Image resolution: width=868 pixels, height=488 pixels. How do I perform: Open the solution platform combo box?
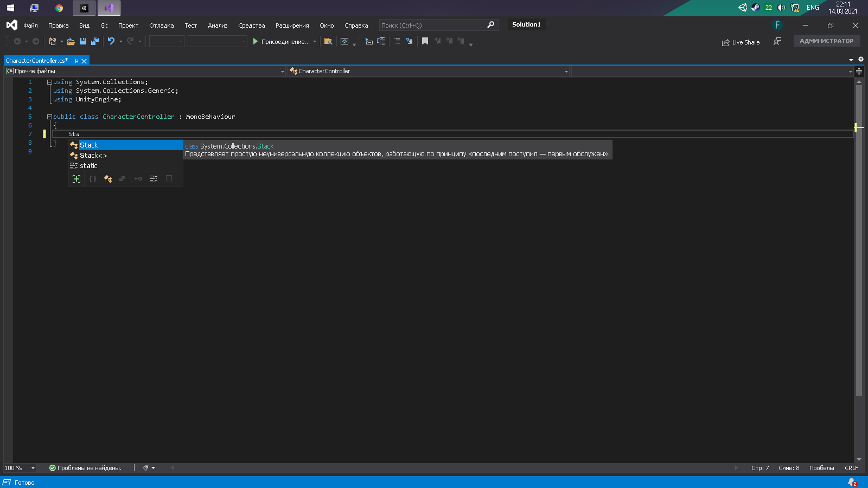pyautogui.click(x=217, y=41)
